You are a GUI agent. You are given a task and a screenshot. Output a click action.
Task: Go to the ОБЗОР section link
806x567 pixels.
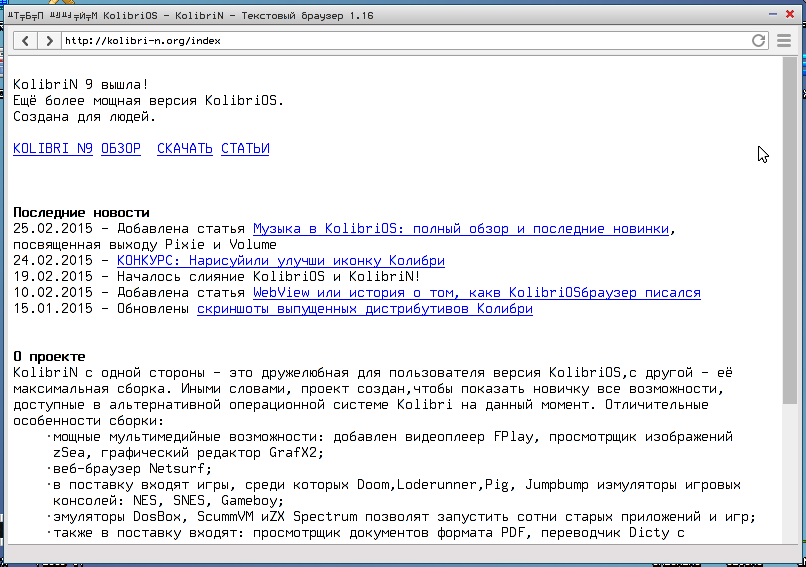[x=121, y=149]
